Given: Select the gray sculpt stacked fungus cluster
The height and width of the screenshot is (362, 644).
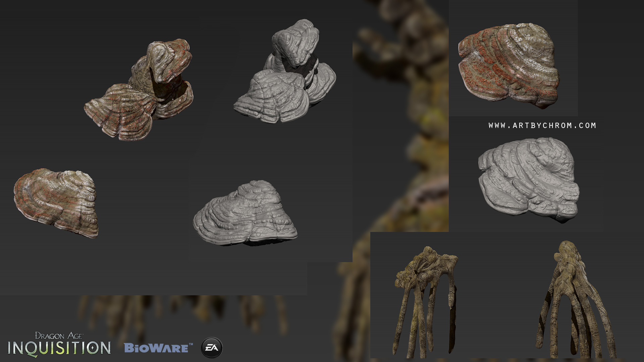Looking at the screenshot, I should coord(285,71).
